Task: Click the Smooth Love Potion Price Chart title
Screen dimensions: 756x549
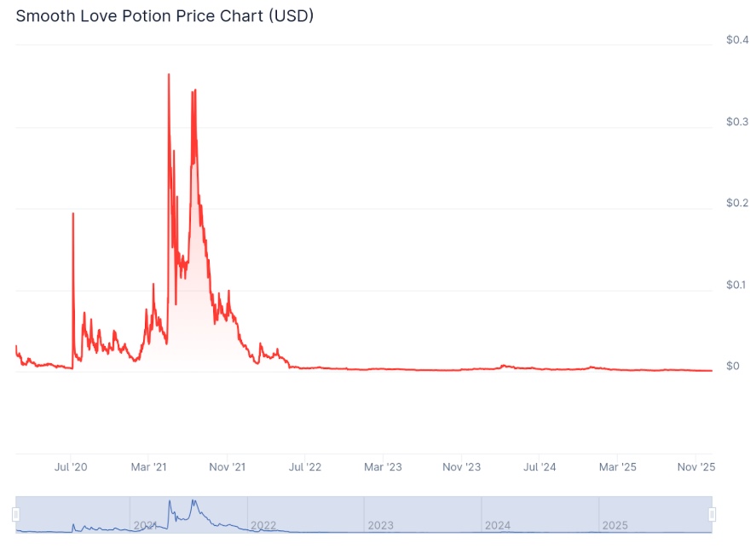Action: 164,16
